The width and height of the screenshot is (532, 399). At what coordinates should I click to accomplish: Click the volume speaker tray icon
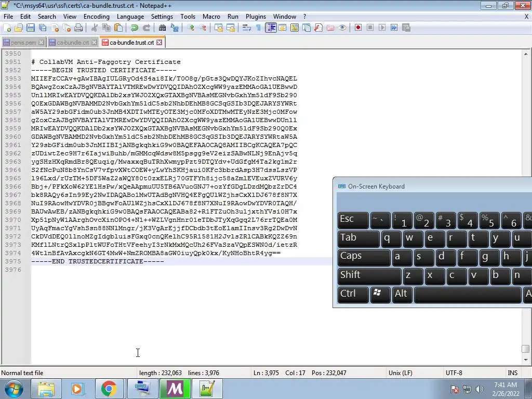480,389
